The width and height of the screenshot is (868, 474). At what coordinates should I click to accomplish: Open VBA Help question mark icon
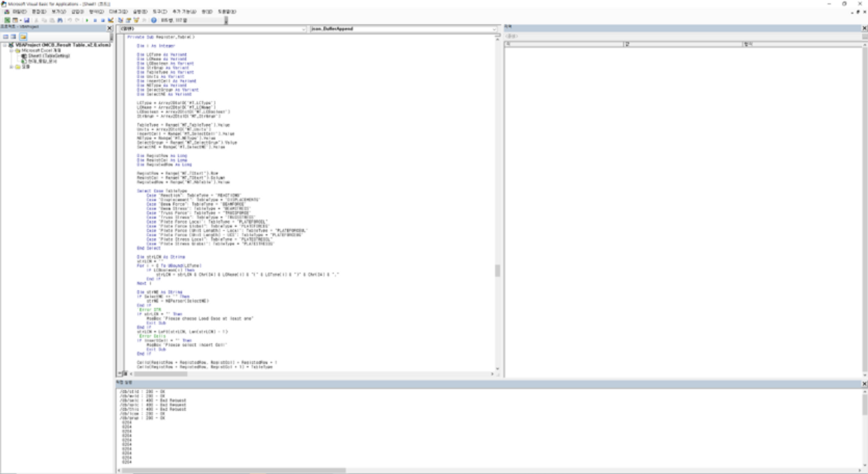(x=154, y=20)
